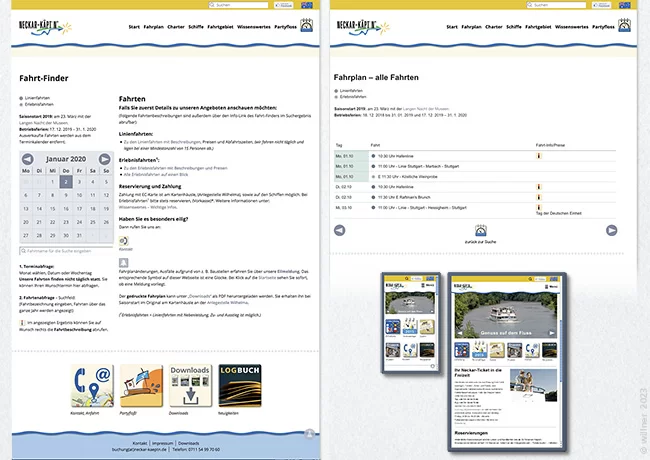Select day 15 in the Januar 2020 calendar
650x460 pixels.
[x=52, y=208]
